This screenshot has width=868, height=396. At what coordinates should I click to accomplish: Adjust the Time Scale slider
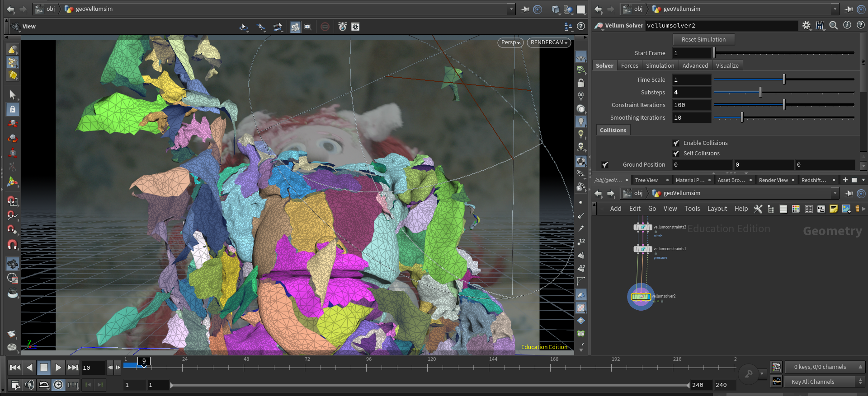pyautogui.click(x=784, y=80)
